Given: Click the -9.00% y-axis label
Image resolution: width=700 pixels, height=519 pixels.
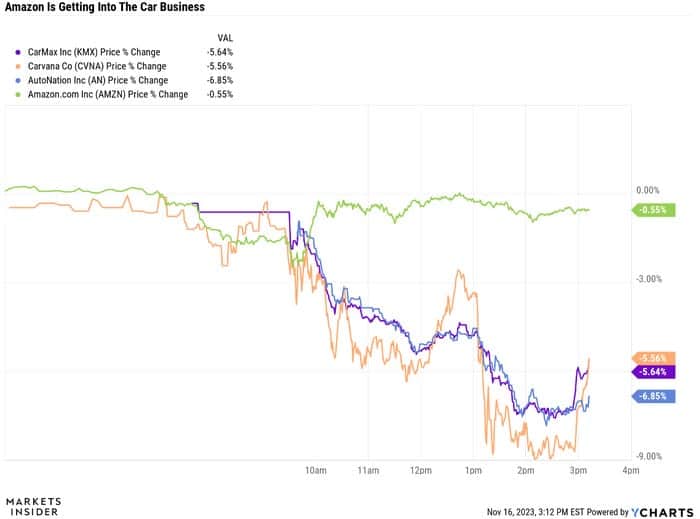Looking at the screenshot, I should tap(648, 456).
